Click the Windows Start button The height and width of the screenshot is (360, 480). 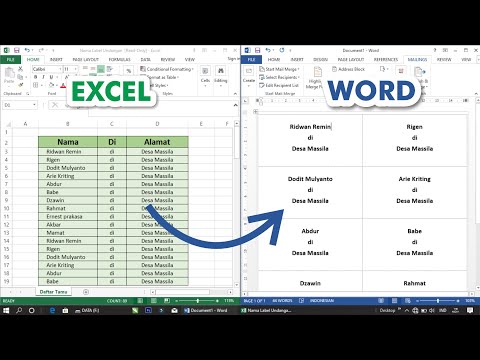[6, 310]
